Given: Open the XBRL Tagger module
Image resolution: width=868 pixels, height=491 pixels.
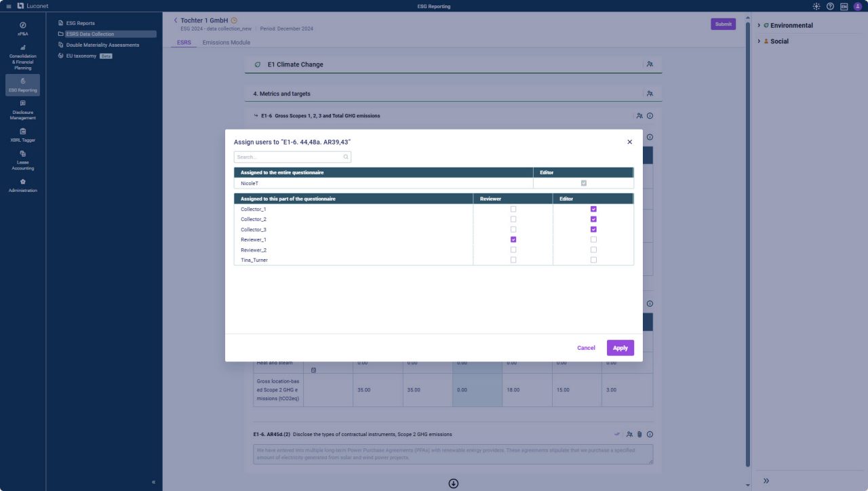Looking at the screenshot, I should pyautogui.click(x=22, y=135).
